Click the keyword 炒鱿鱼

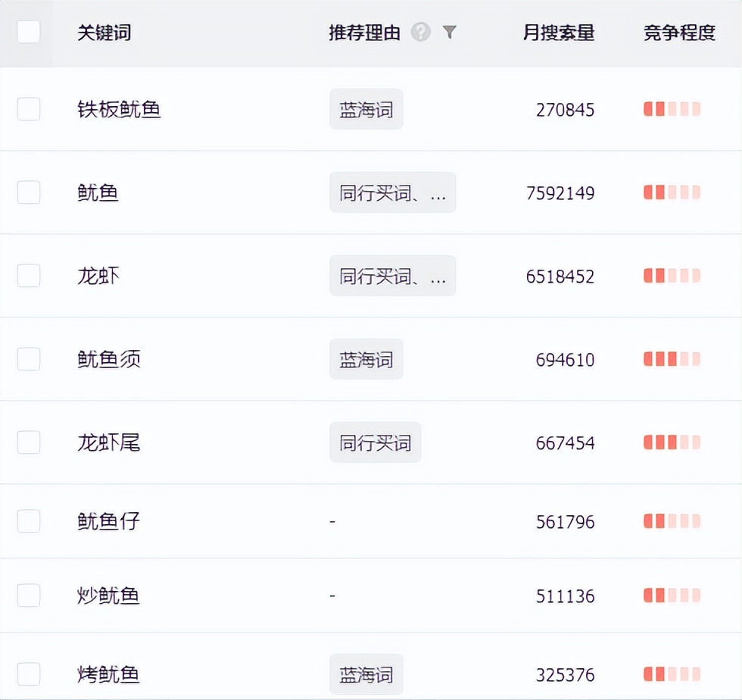(x=108, y=595)
